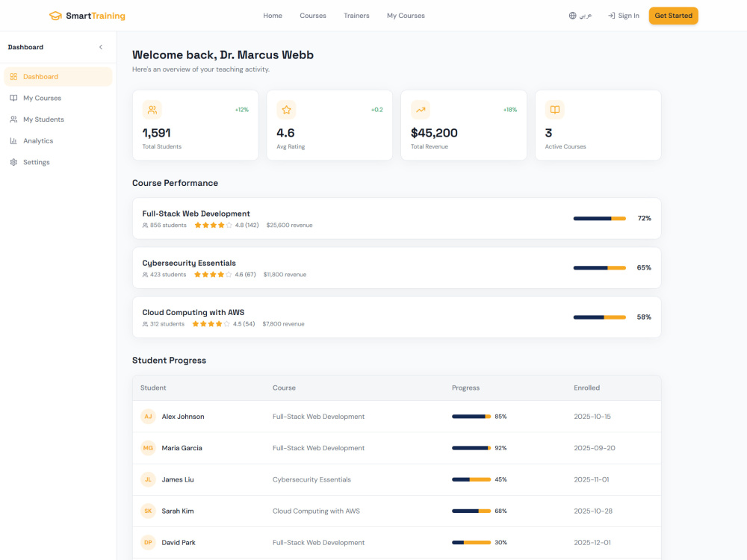Click the JL avatar for James Liu
Viewport: 747px width, 560px height.
pos(148,479)
